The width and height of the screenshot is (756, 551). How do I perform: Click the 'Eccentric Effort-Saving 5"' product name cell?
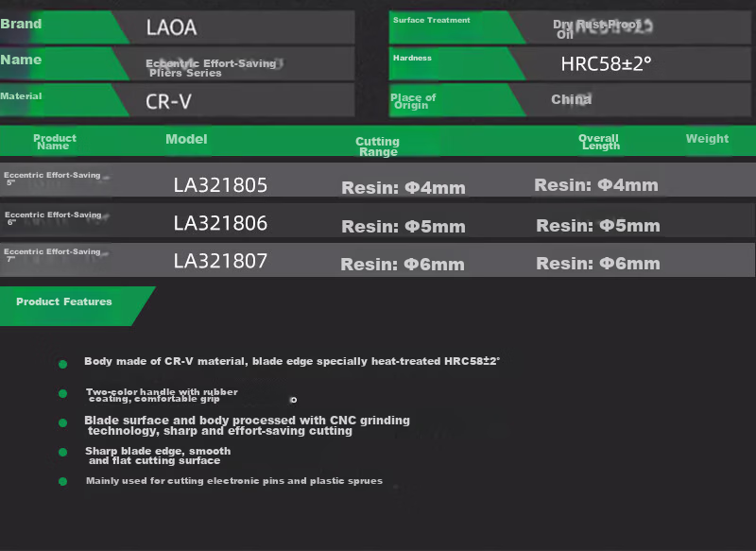pyautogui.click(x=52, y=179)
